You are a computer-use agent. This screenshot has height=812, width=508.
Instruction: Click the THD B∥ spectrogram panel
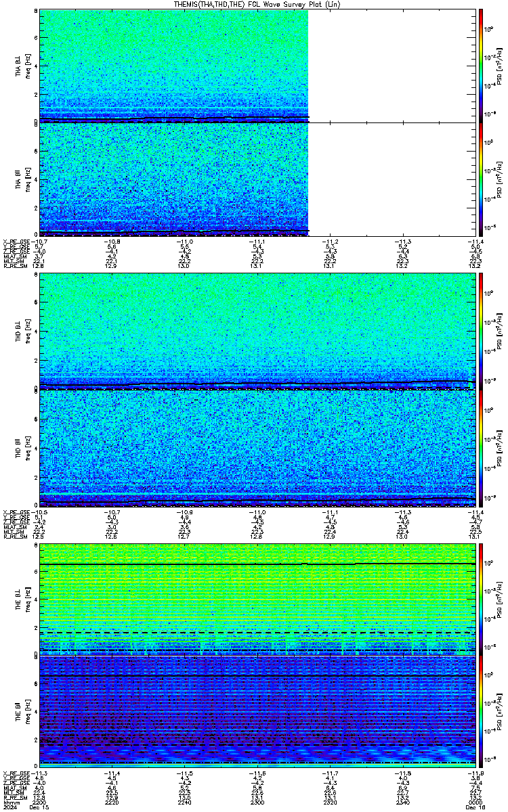[257, 448]
